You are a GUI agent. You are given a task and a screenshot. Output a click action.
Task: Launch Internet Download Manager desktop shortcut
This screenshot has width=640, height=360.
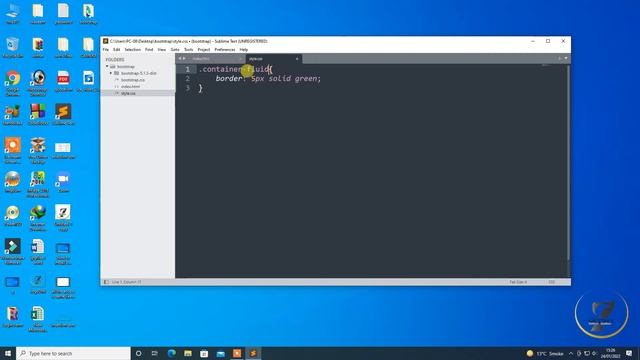click(x=38, y=218)
